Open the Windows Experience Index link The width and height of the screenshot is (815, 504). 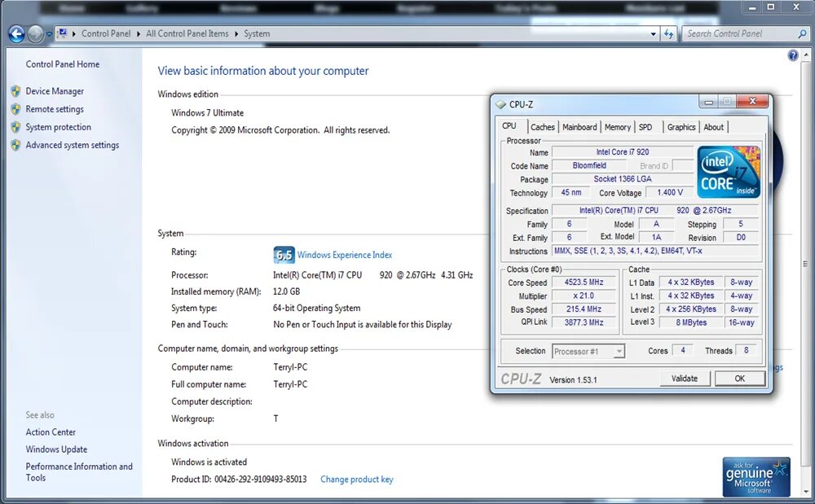tap(345, 255)
